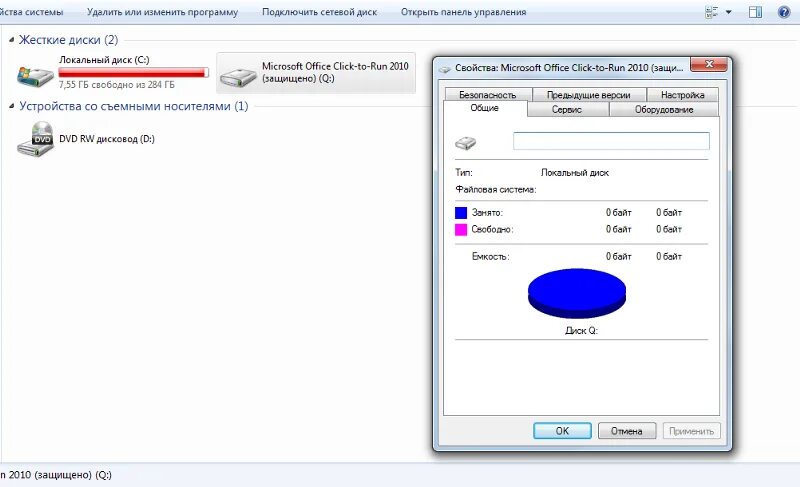Click the title bar drive icon of Properties
This screenshot has width=800, height=487.
coord(445,68)
